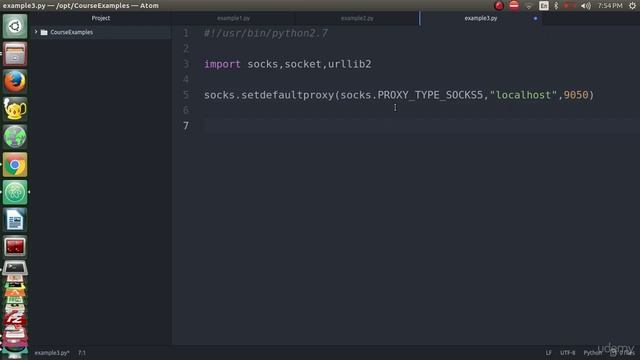This screenshot has height=360, width=640.
Task: Click the modified dot on example3.py tab
Action: (x=535, y=18)
